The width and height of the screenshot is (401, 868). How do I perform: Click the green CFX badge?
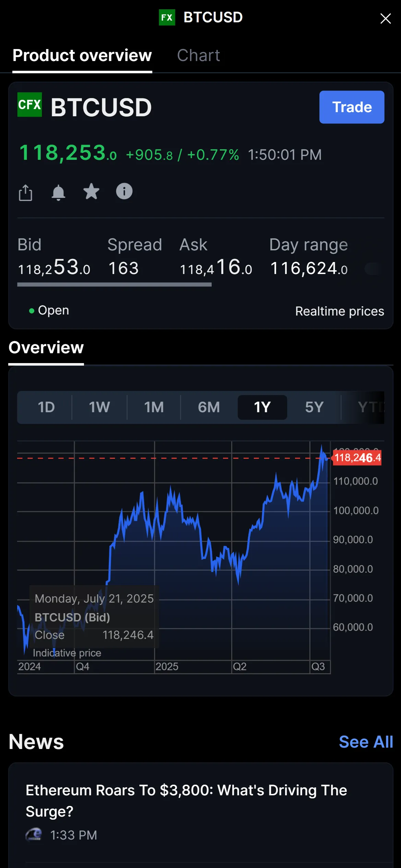(x=30, y=105)
